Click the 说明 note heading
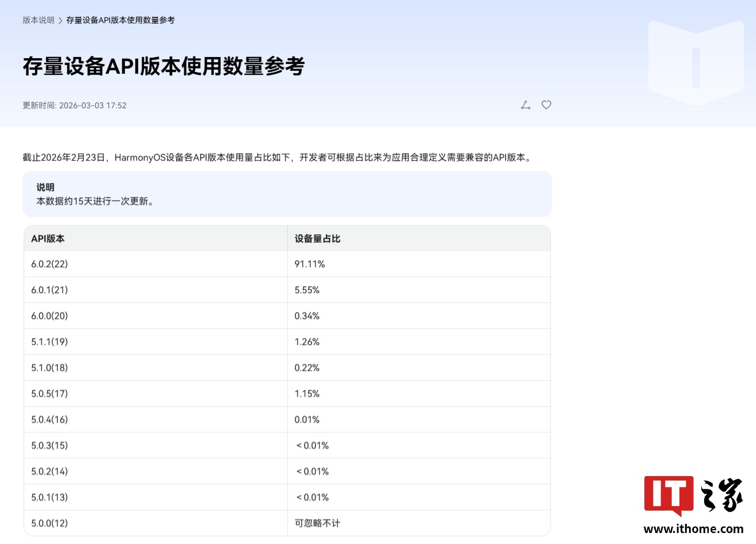Screen dimensions: 756x544 (x=45, y=187)
